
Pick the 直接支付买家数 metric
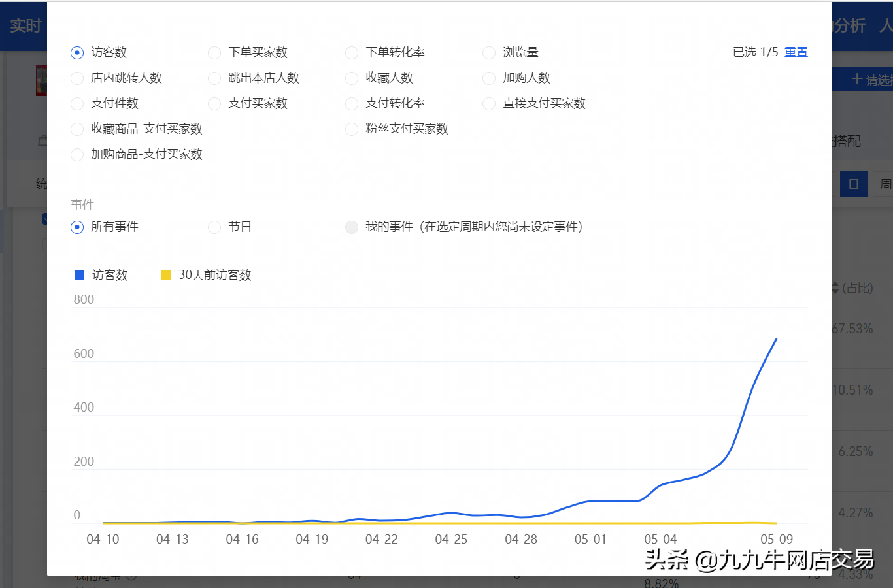(x=489, y=104)
